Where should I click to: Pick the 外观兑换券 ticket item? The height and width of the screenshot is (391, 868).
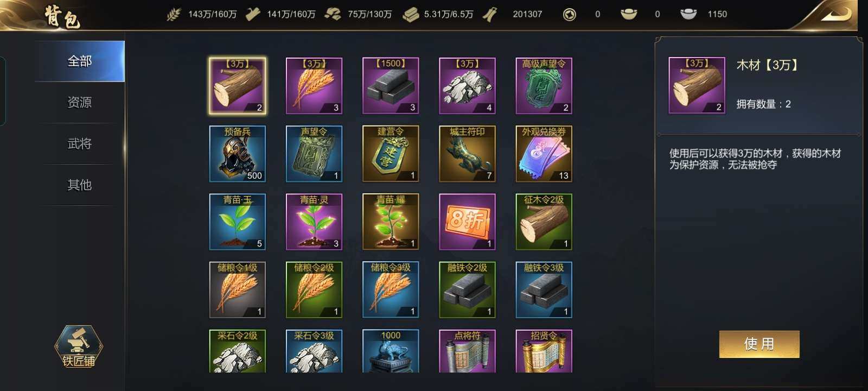point(544,154)
